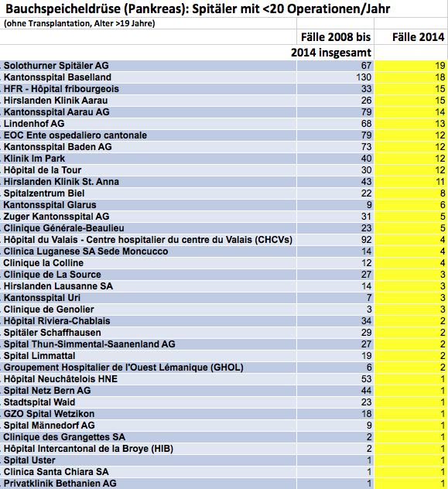Click the Lindenhof AG row label
The image size is (448, 489).
pyautogui.click(x=148, y=124)
